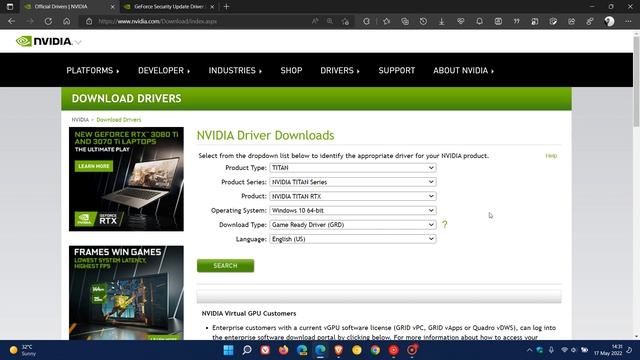The image size is (640, 360).
Task: Open browser essentials heart icon
Action: 460,21
